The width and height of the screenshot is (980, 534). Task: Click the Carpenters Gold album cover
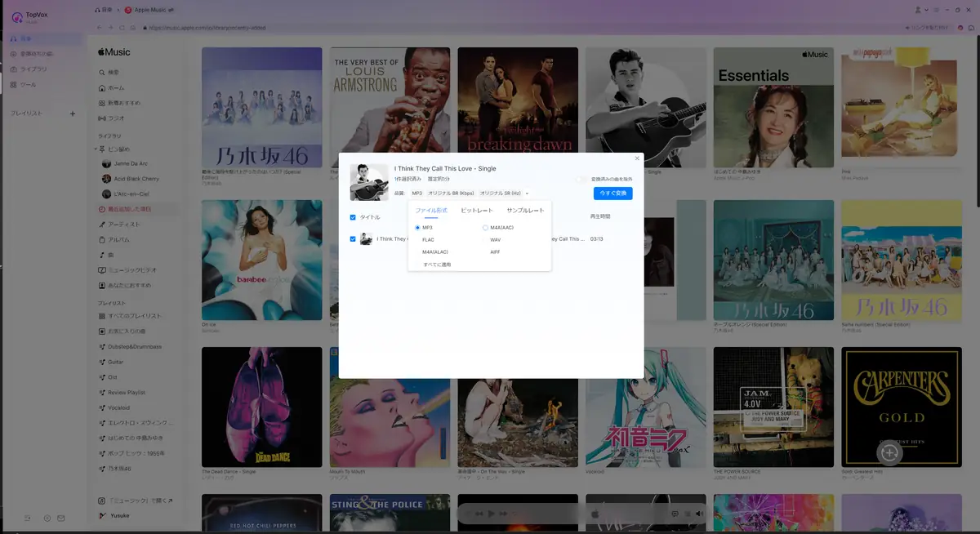[x=902, y=407]
